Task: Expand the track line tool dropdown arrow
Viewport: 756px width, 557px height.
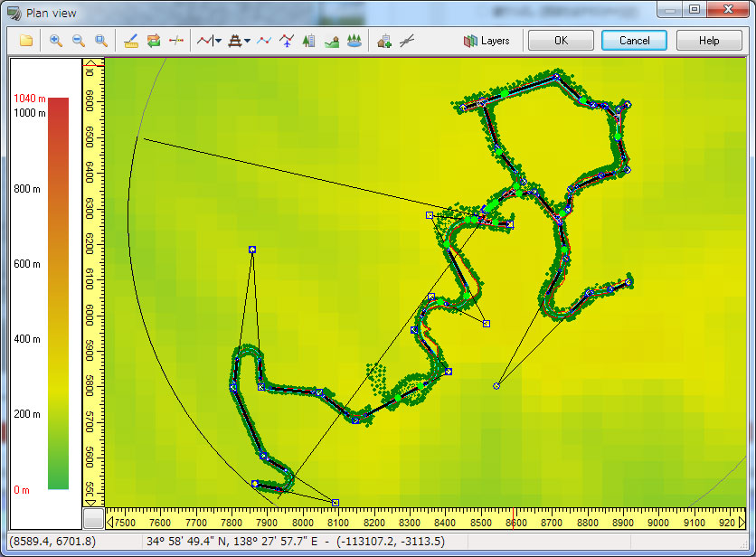Action: point(218,41)
